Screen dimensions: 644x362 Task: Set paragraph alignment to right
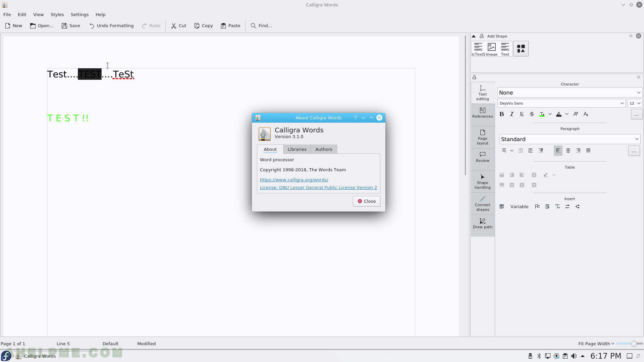[x=578, y=150]
